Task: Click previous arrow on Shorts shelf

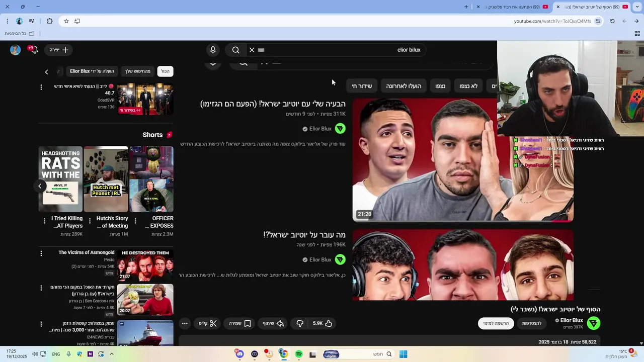Action: point(40,186)
